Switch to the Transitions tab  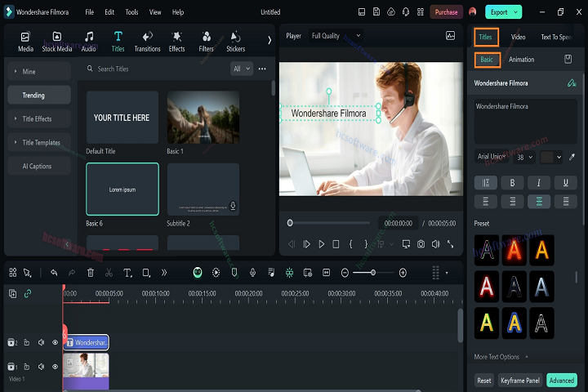tap(147, 42)
